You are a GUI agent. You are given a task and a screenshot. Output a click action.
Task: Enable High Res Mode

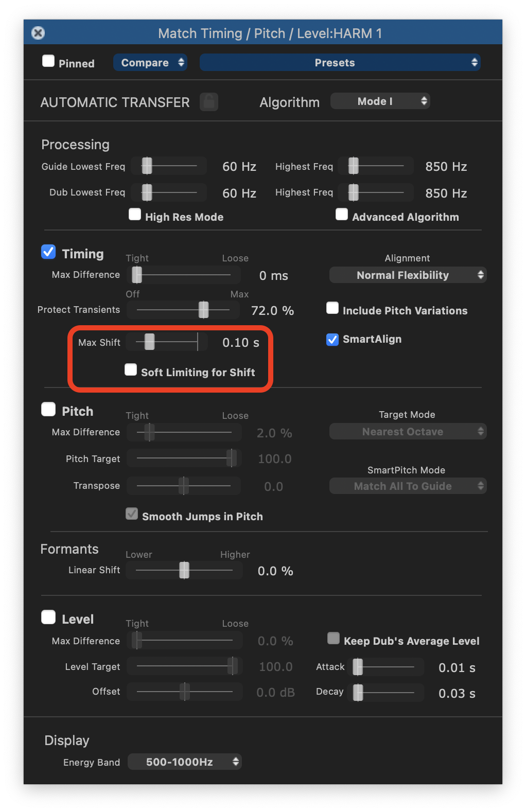(x=135, y=215)
